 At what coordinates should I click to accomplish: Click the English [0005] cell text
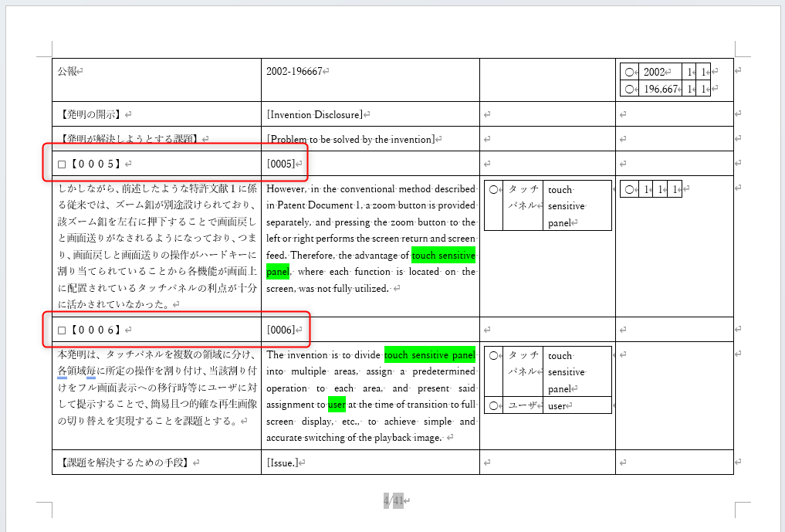(x=280, y=164)
